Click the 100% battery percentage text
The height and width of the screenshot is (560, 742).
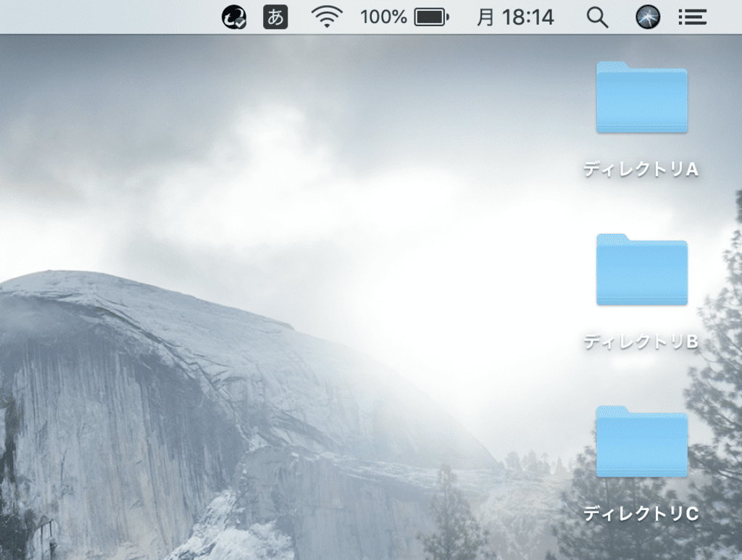[x=383, y=17]
